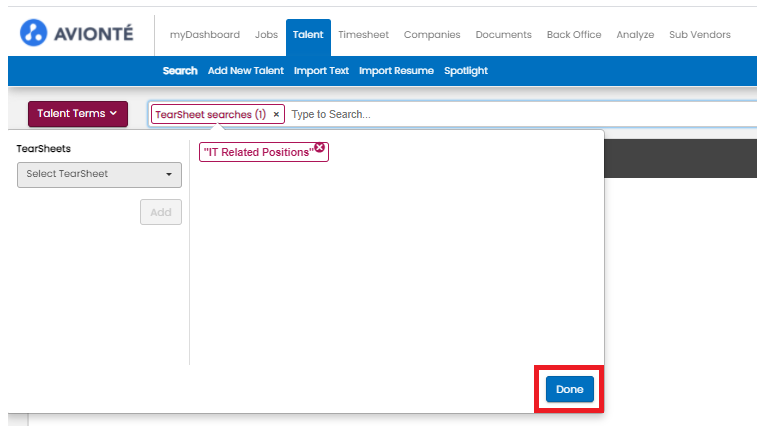This screenshot has height=430, width=761.
Task: Open the Sub Vendors tab
Action: pos(700,35)
